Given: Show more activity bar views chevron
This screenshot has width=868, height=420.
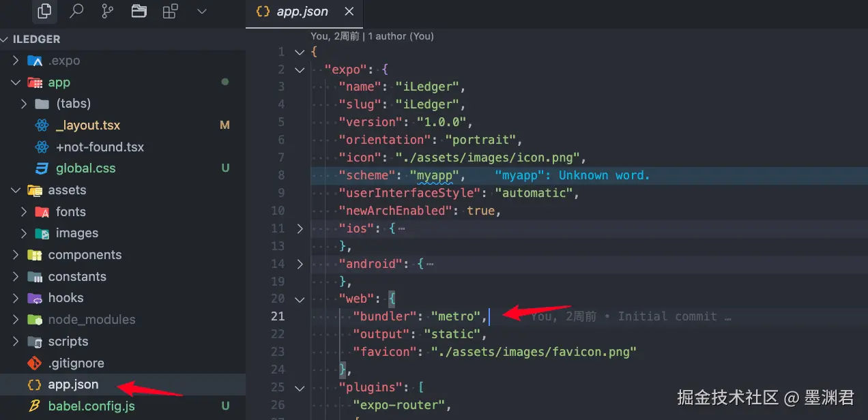Looking at the screenshot, I should (201, 12).
